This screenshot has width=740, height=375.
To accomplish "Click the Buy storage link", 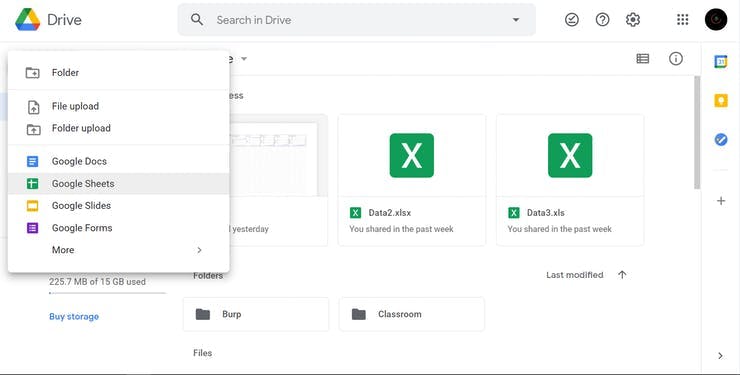I will pos(74,317).
